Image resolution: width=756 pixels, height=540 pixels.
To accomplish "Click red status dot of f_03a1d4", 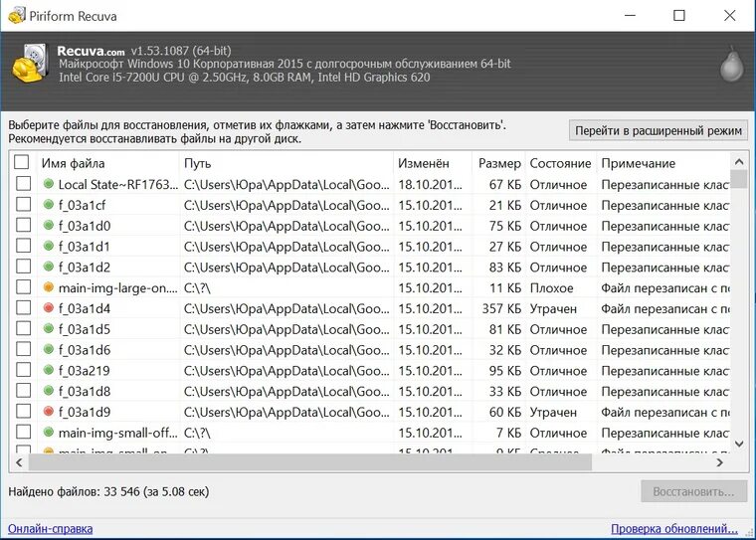I will coord(48,307).
